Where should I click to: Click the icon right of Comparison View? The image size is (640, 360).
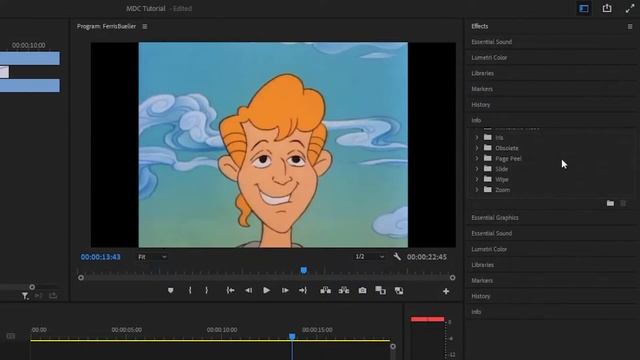point(399,290)
